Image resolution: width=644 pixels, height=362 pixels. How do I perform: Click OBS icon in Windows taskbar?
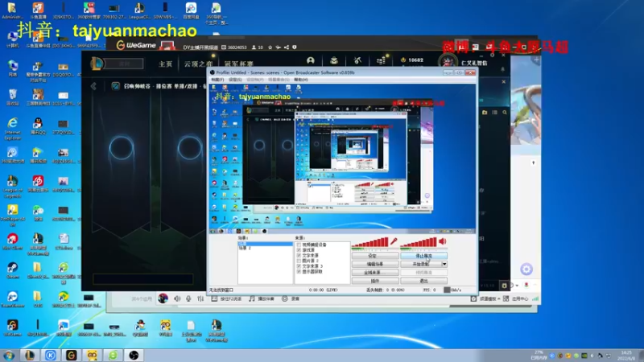134,355
